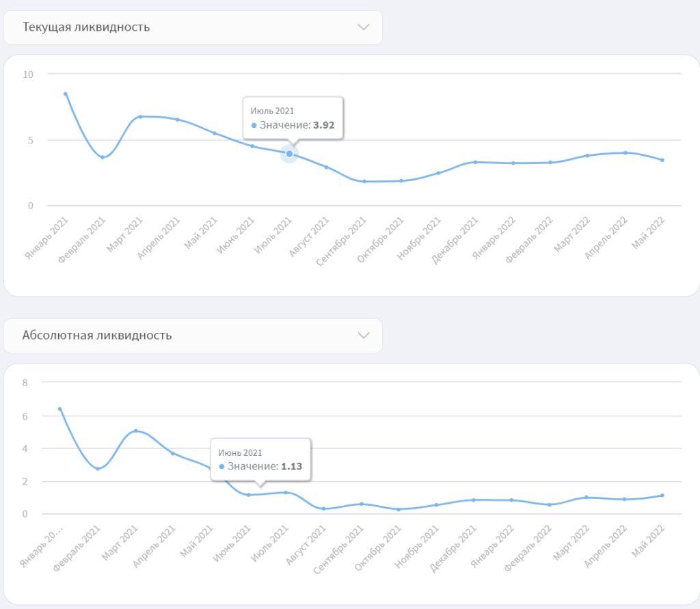Select Август 2021 point on Абсолютная ликвидность chart
700x609 pixels.
pos(323,509)
